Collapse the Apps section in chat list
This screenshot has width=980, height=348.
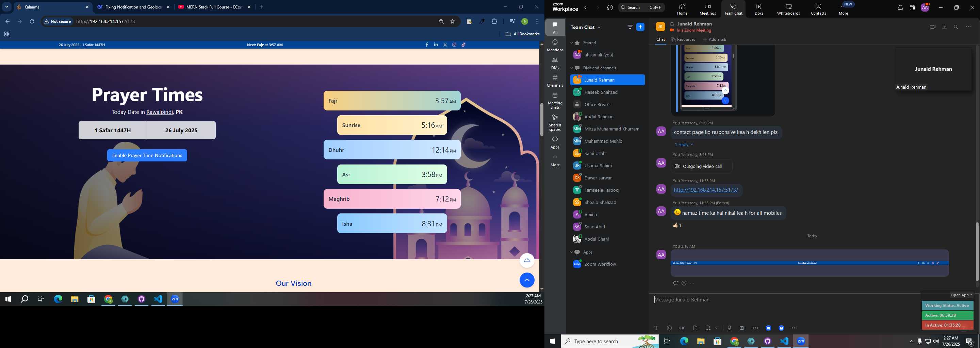click(x=571, y=252)
